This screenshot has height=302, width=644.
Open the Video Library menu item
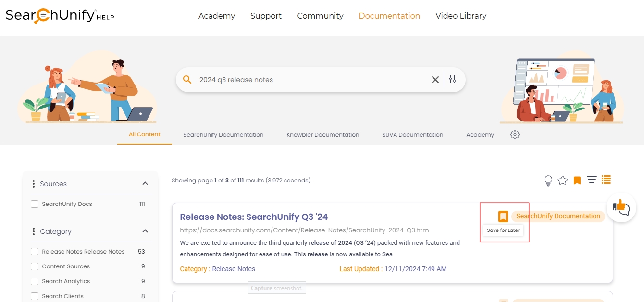coord(460,16)
